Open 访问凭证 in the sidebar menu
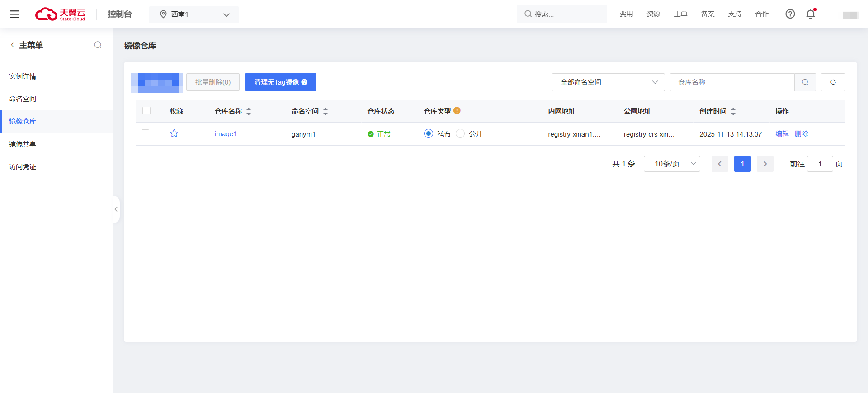Image resolution: width=868 pixels, height=393 pixels. (23, 167)
